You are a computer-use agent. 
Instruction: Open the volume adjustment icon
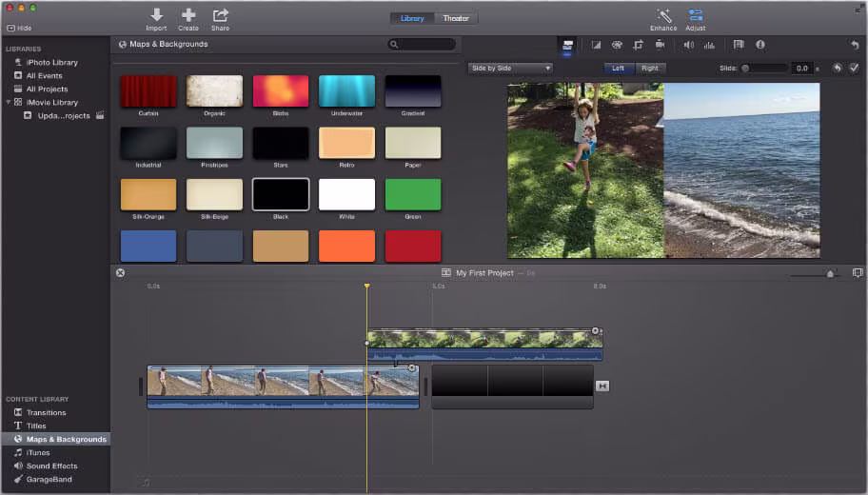(688, 45)
